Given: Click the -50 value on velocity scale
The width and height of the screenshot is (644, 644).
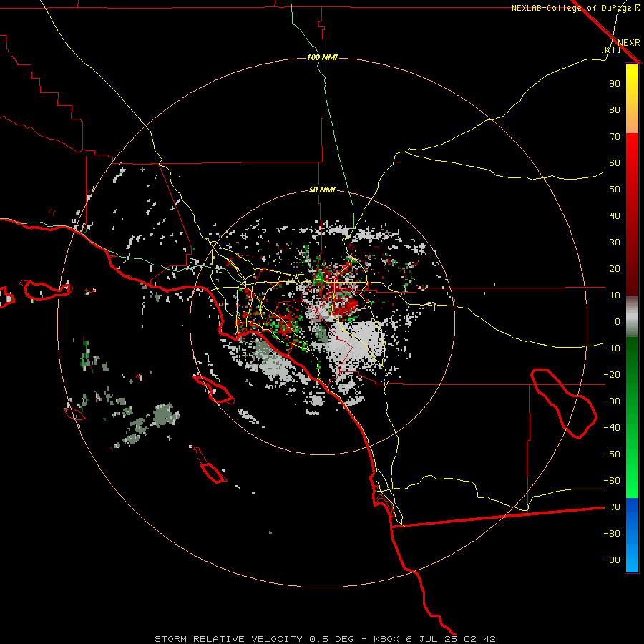Looking at the screenshot, I should [612, 454].
